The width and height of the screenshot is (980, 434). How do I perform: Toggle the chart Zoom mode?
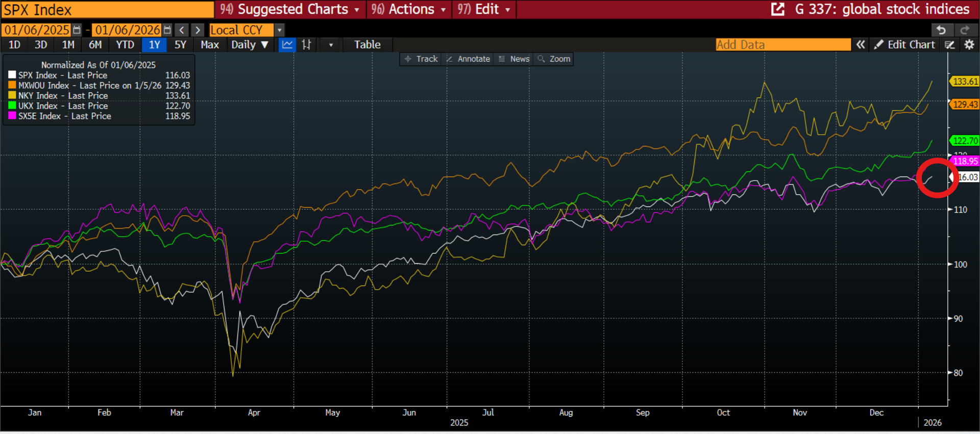[554, 59]
